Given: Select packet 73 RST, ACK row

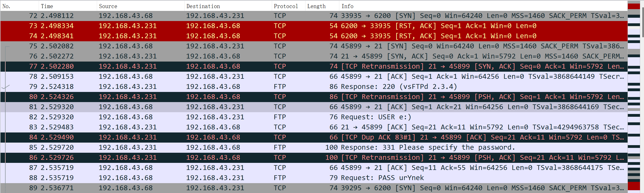Looking at the screenshot, I should [x=314, y=26].
